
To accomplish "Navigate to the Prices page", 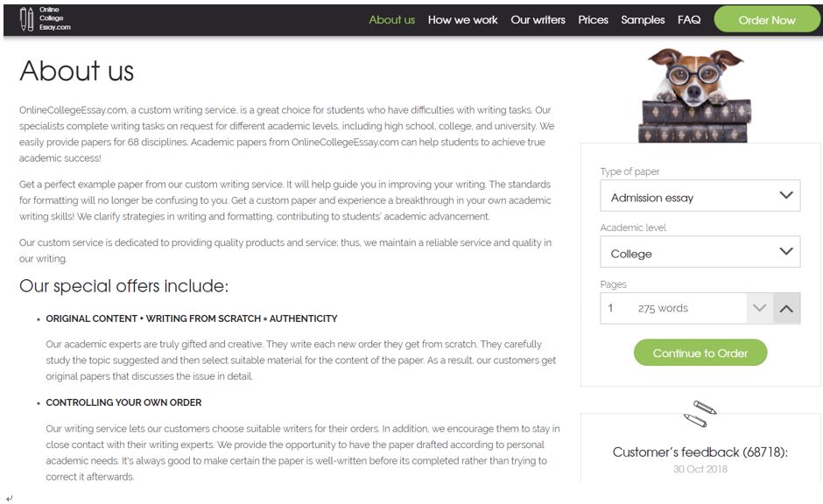I will 593,19.
